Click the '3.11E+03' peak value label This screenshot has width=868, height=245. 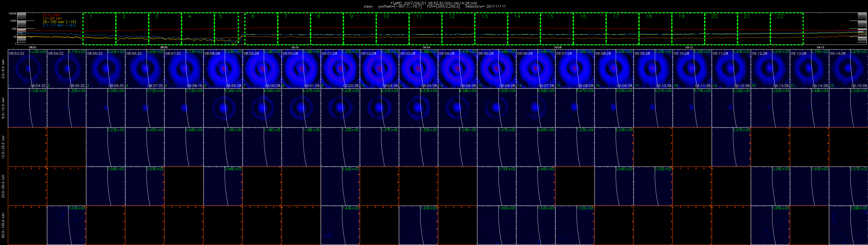click(77, 52)
